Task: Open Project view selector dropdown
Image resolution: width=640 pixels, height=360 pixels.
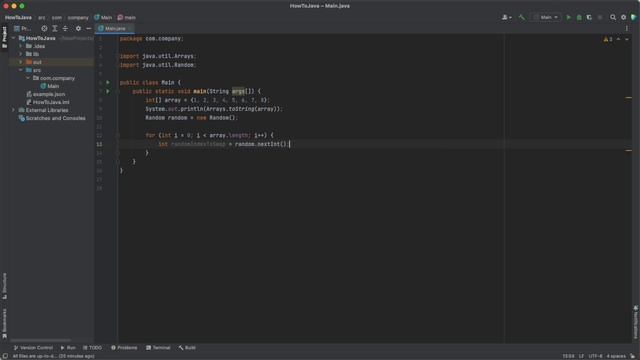Action: point(23,29)
